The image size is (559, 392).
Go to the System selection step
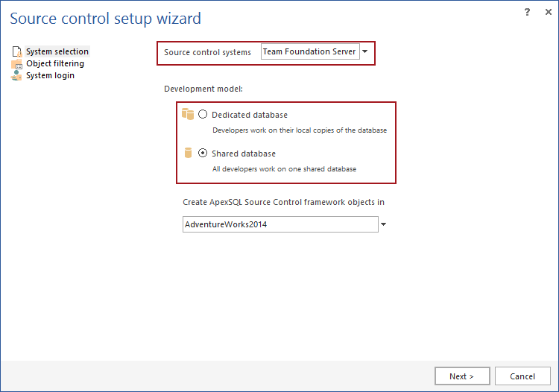coord(57,51)
